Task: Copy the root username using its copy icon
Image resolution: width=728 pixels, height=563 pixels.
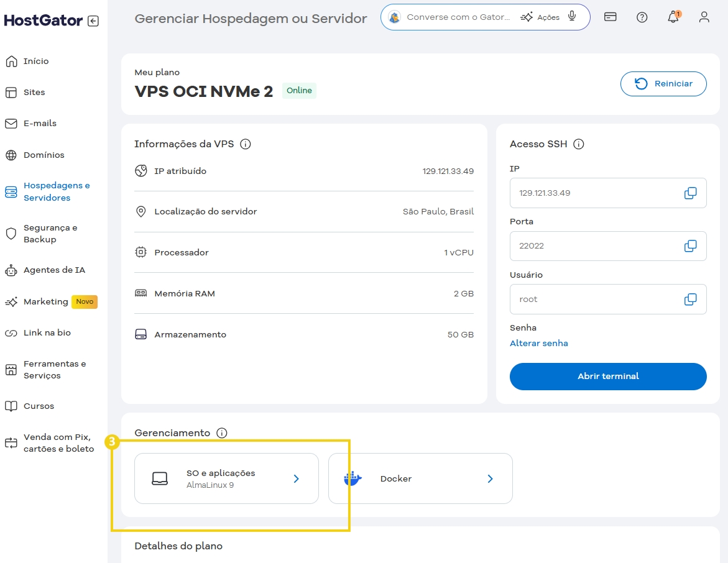Action: coord(690,299)
